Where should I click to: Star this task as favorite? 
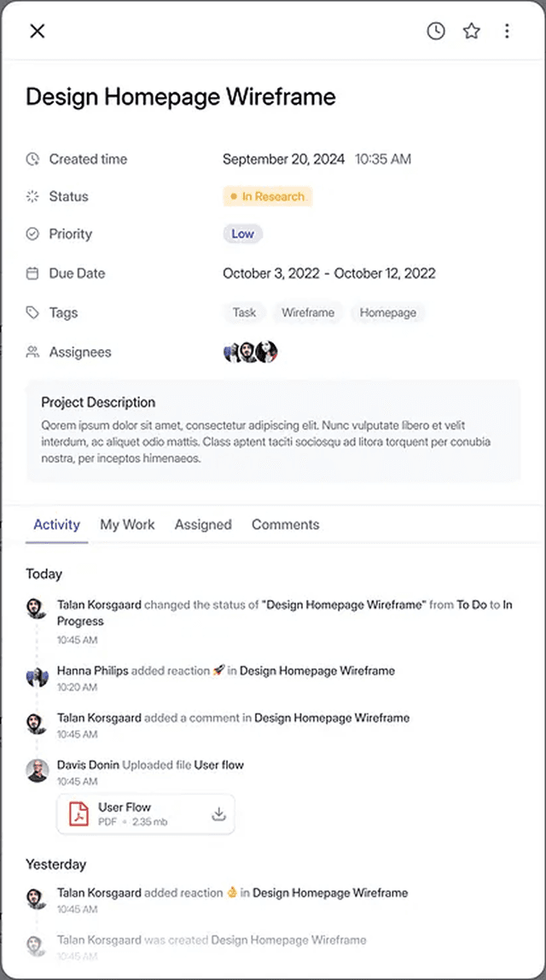(472, 32)
